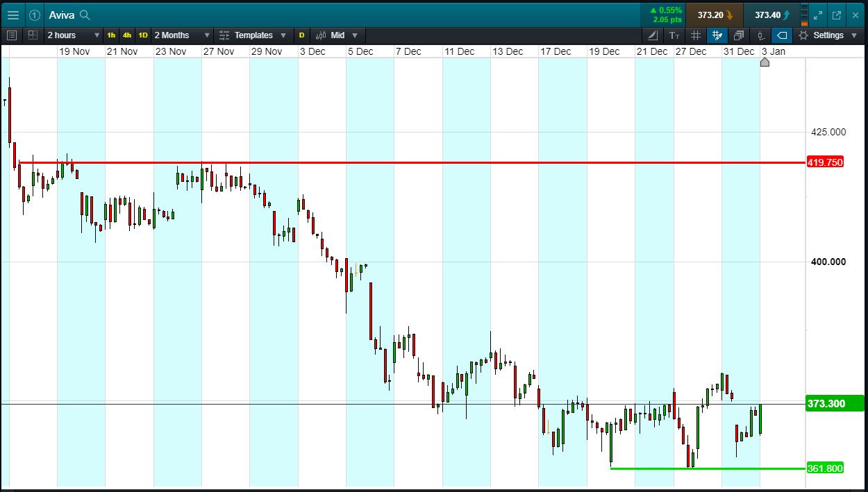Click the search magnifier next to Aviva

85,15
